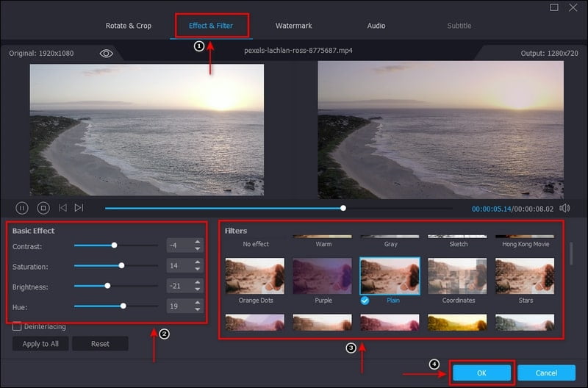Skip to next frame
The height and width of the screenshot is (388, 588).
pyautogui.click(x=79, y=208)
